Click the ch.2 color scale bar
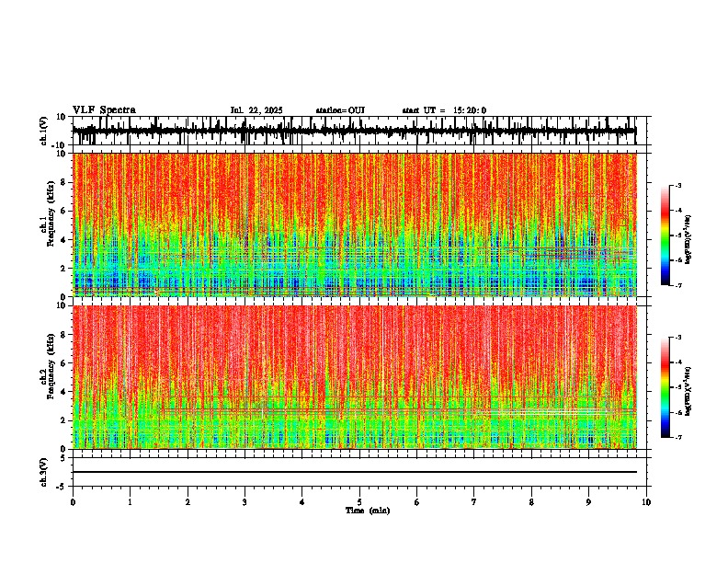The image size is (728, 563). click(665, 387)
